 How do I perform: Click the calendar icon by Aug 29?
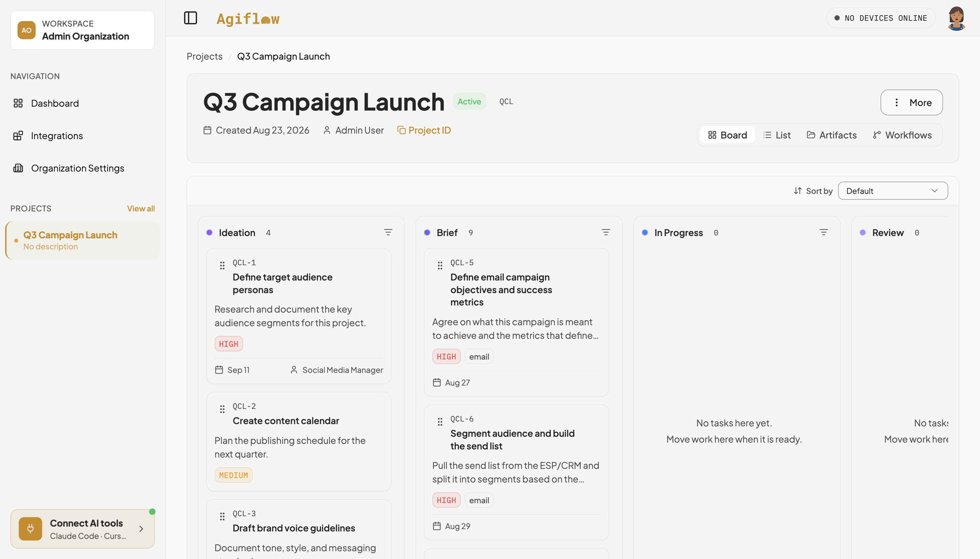(x=437, y=526)
